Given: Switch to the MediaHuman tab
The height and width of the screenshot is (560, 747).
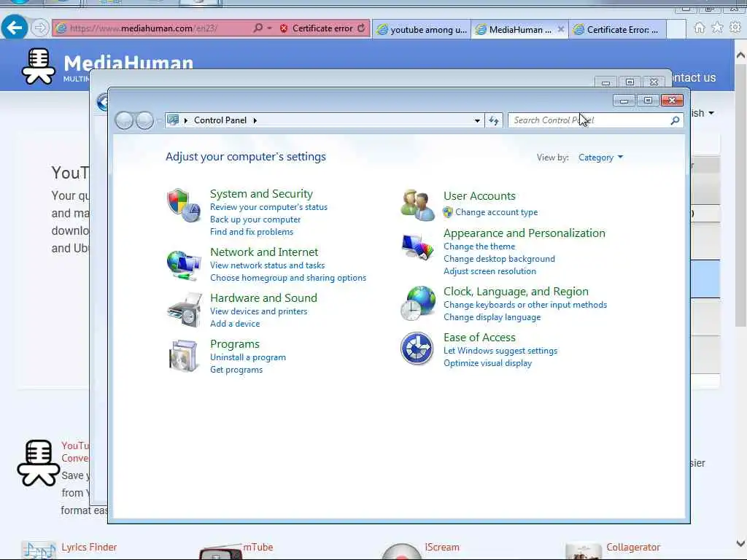Looking at the screenshot, I should [x=519, y=29].
